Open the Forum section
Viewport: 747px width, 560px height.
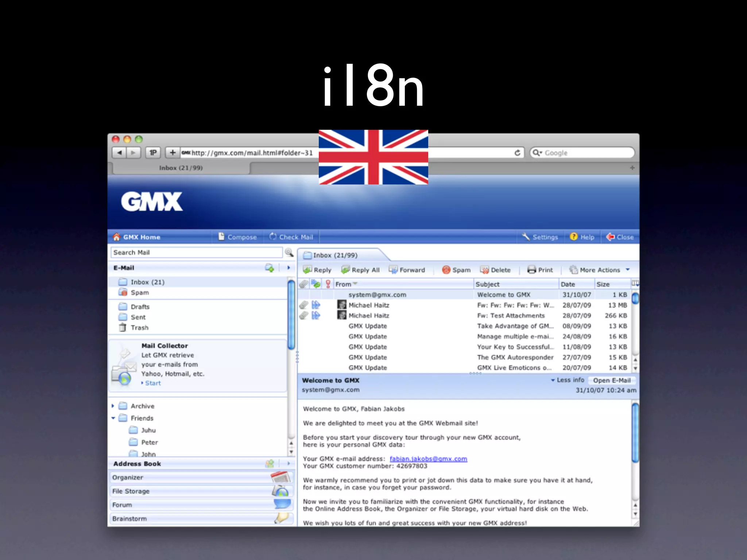point(201,505)
